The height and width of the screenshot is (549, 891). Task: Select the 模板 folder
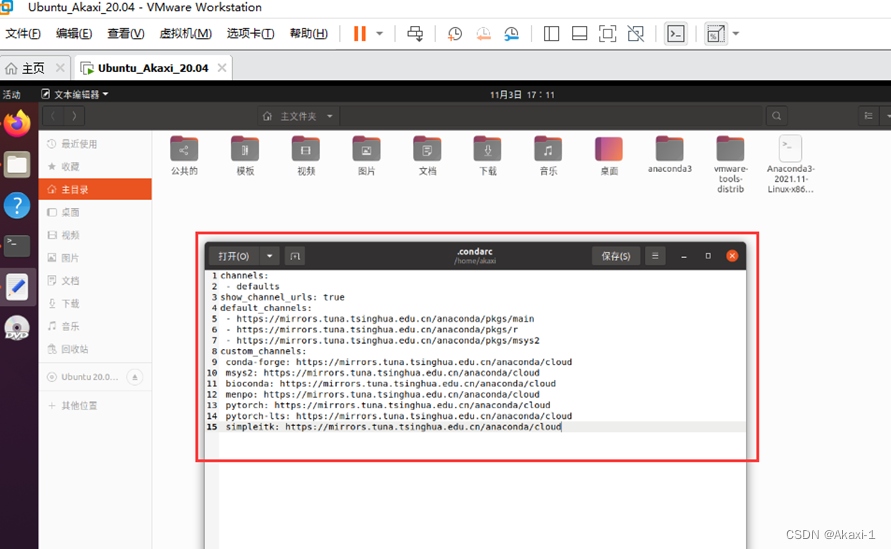(x=245, y=156)
